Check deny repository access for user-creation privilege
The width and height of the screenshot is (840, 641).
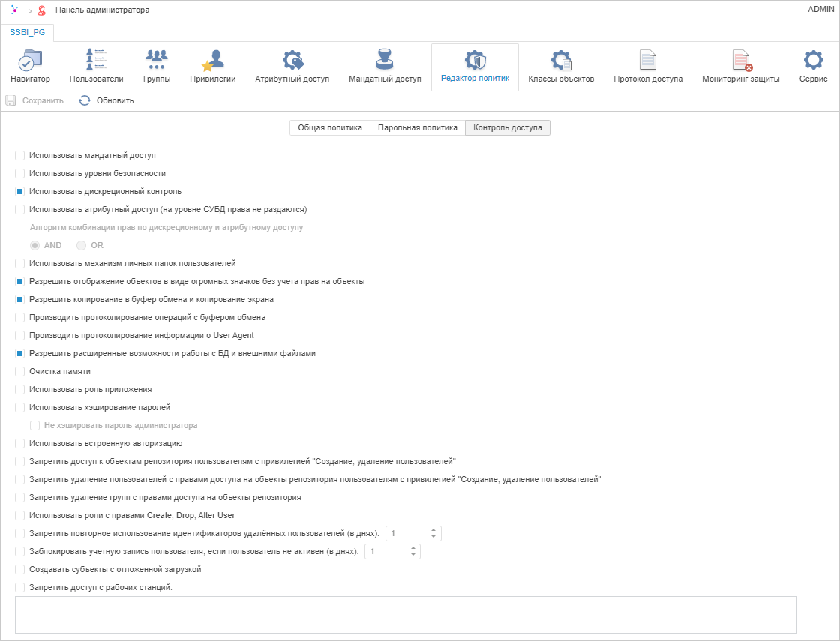tap(19, 462)
